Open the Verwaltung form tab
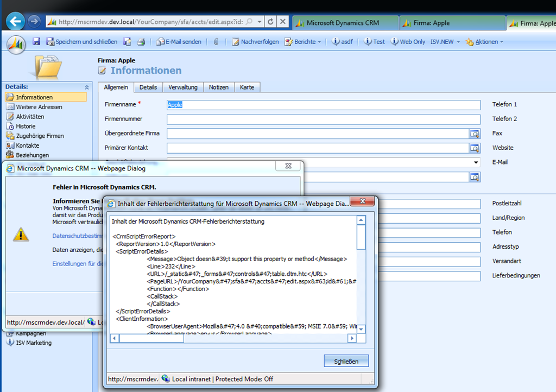This screenshot has width=556, height=392. click(x=183, y=87)
